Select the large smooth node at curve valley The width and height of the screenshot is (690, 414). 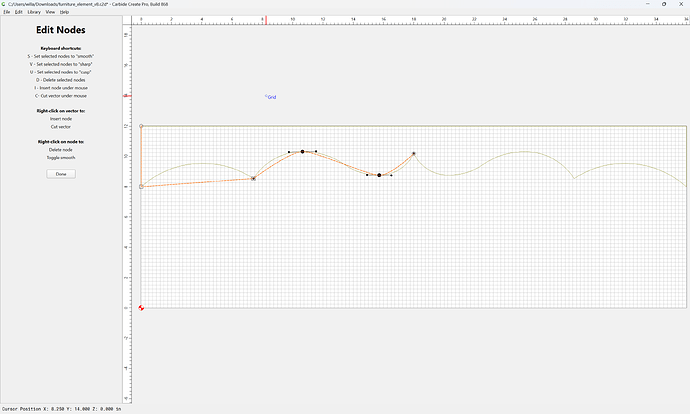tap(379, 175)
